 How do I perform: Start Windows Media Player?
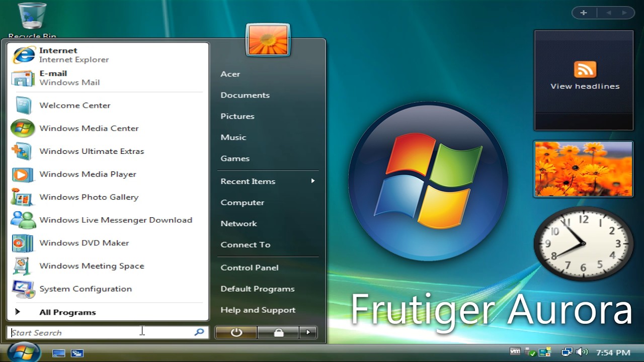pos(108,174)
